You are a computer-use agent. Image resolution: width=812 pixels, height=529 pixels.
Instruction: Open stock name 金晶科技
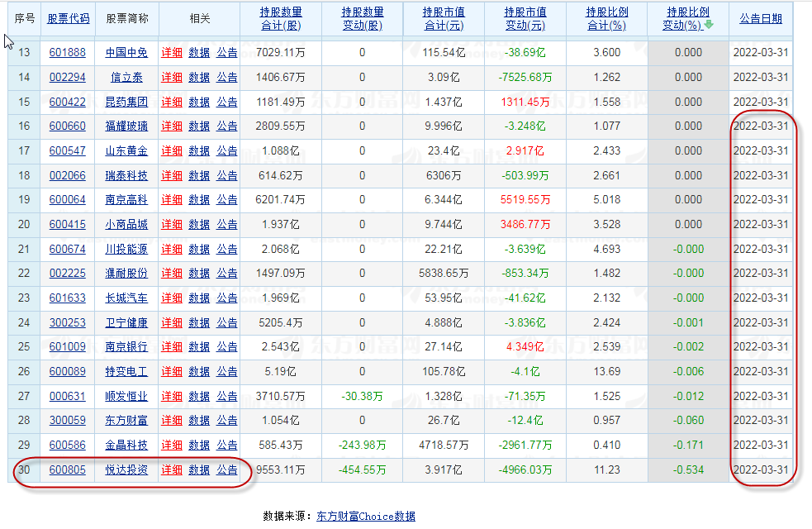tap(126, 446)
